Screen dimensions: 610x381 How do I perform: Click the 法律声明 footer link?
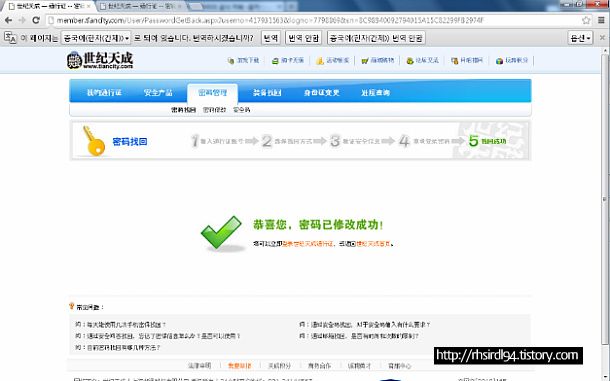point(200,366)
